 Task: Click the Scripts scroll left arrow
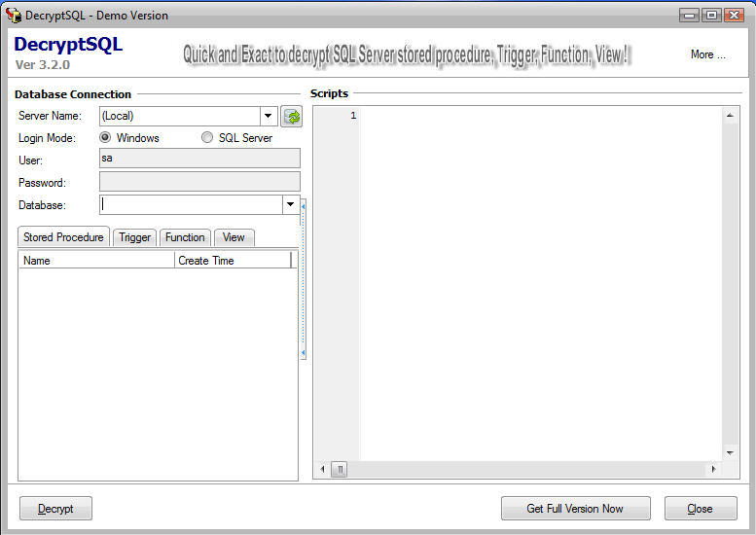coord(323,469)
